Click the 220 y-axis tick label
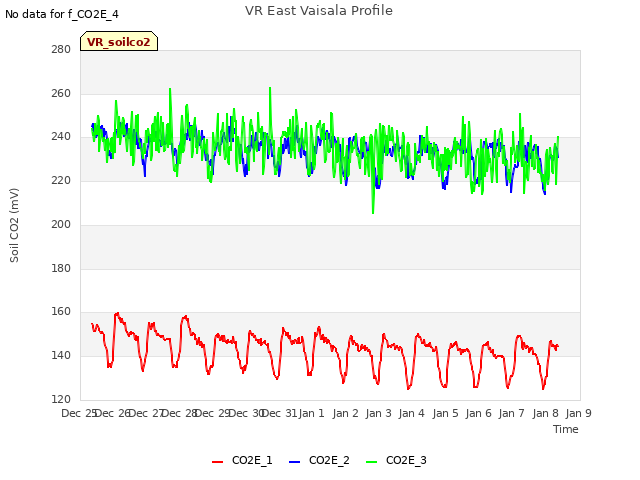The width and height of the screenshot is (640, 480). coord(61,180)
